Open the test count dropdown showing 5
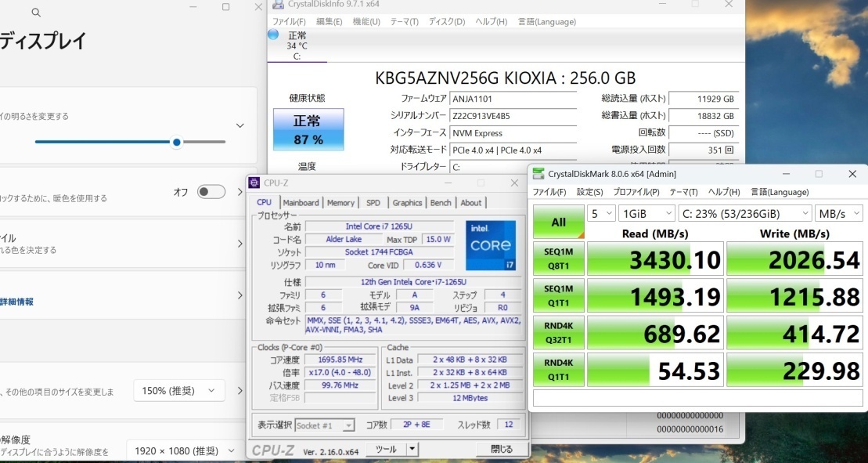The height and width of the screenshot is (463, 868). point(599,212)
